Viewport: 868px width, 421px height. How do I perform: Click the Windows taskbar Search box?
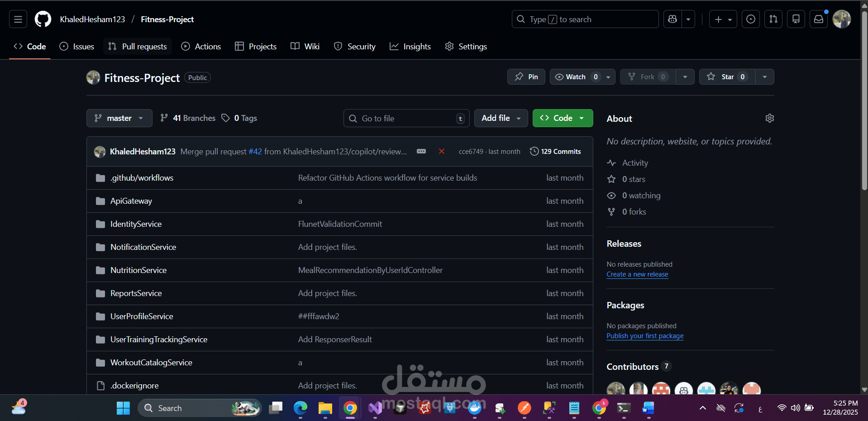200,408
